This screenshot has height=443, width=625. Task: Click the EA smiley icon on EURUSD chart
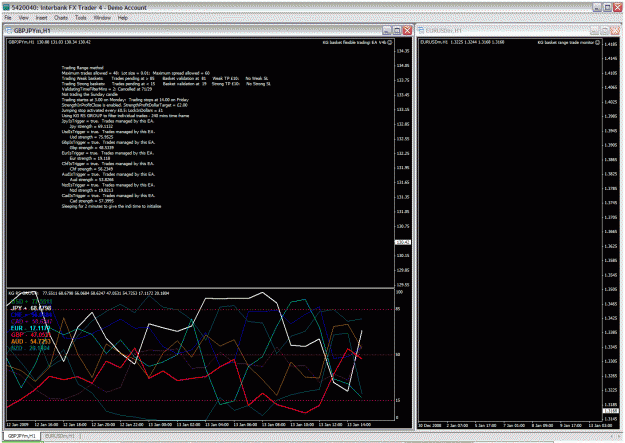pos(597,42)
